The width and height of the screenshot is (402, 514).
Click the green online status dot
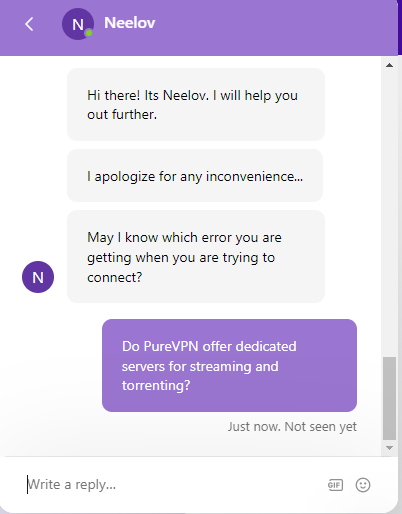coord(89,33)
